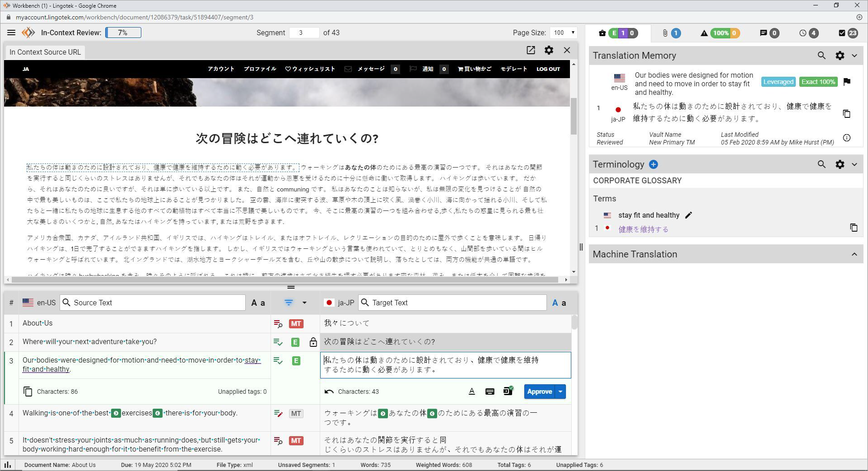Add a new terminology term
Viewport: 868px width, 471px height.
[x=653, y=164]
